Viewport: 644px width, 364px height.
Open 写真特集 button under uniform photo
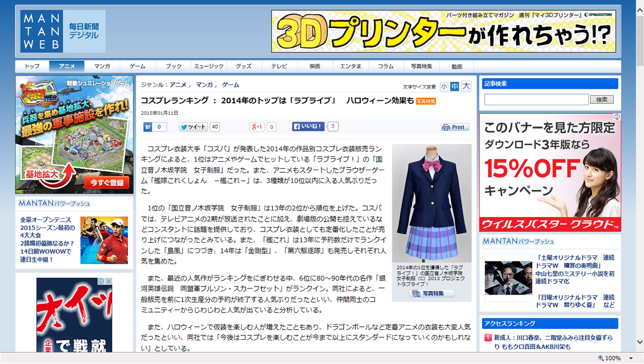(432, 293)
